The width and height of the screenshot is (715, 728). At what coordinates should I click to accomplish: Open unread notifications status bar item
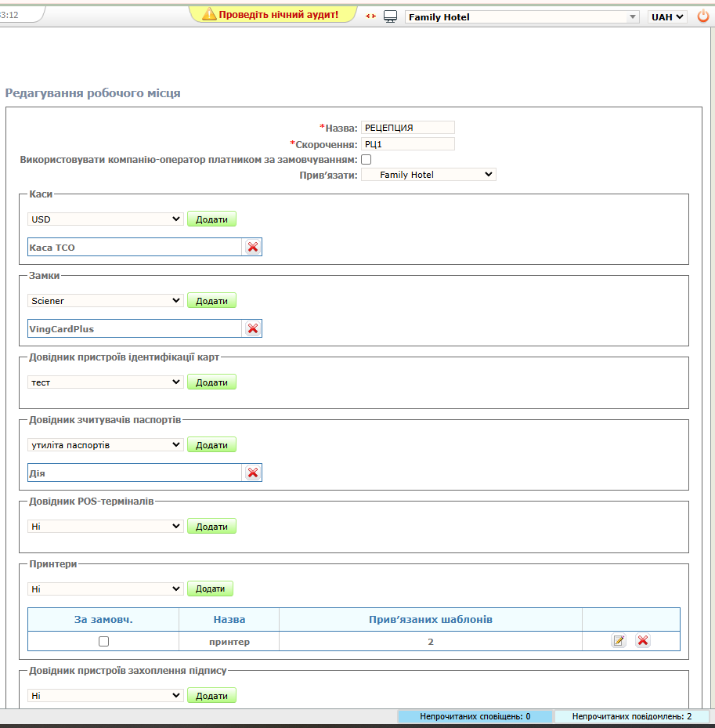pyautogui.click(x=475, y=716)
